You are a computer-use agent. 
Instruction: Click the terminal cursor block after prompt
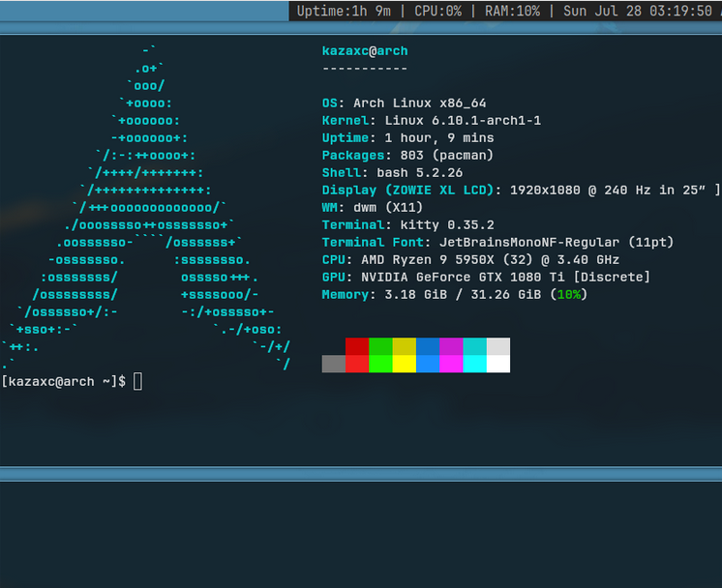click(x=137, y=382)
